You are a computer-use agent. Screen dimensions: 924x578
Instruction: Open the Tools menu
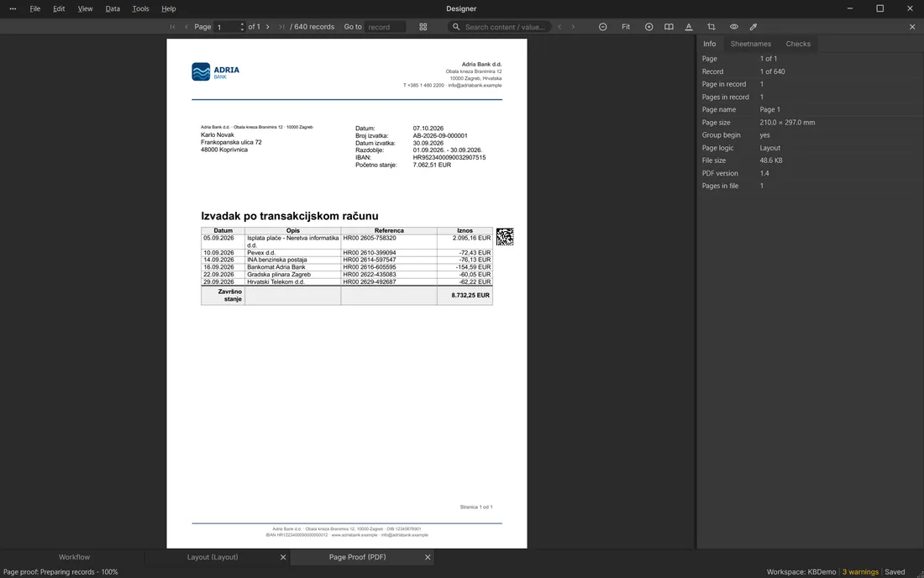[140, 9]
